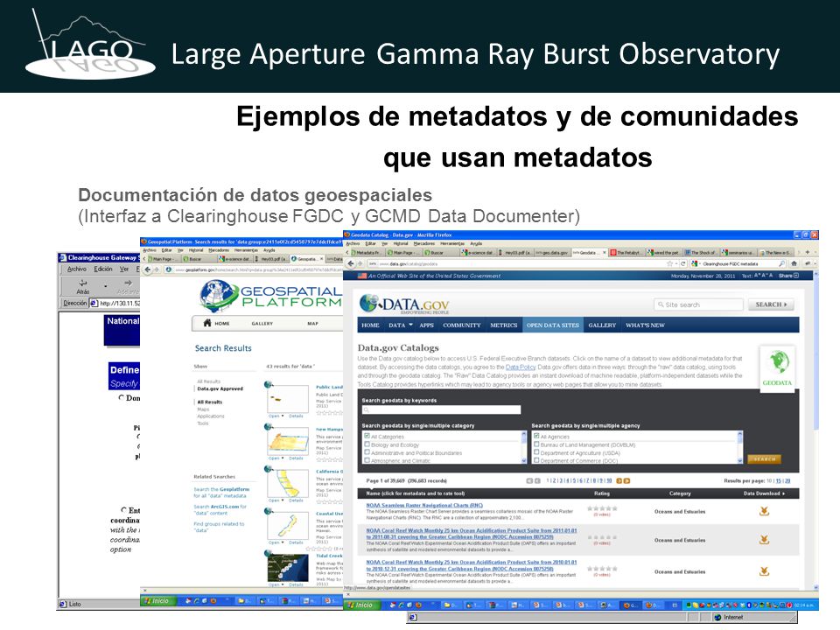Image resolution: width=840 pixels, height=630 pixels.
Task: Click Inicio start button in Geospatial Platform taskbar
Action: (x=157, y=600)
